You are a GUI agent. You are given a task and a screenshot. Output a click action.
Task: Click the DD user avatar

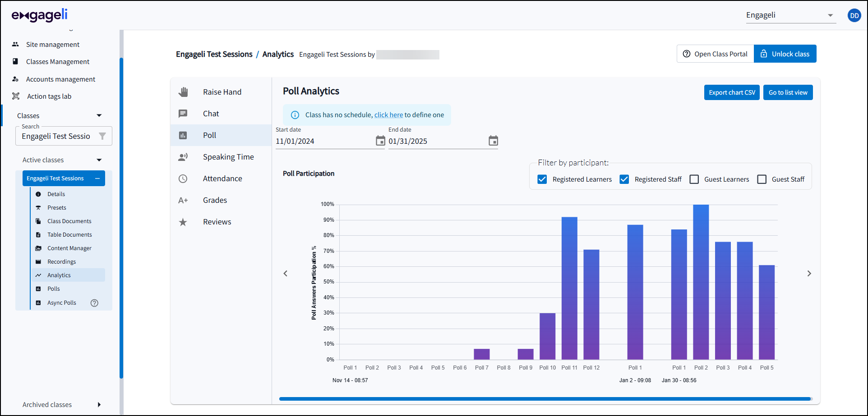click(x=854, y=15)
